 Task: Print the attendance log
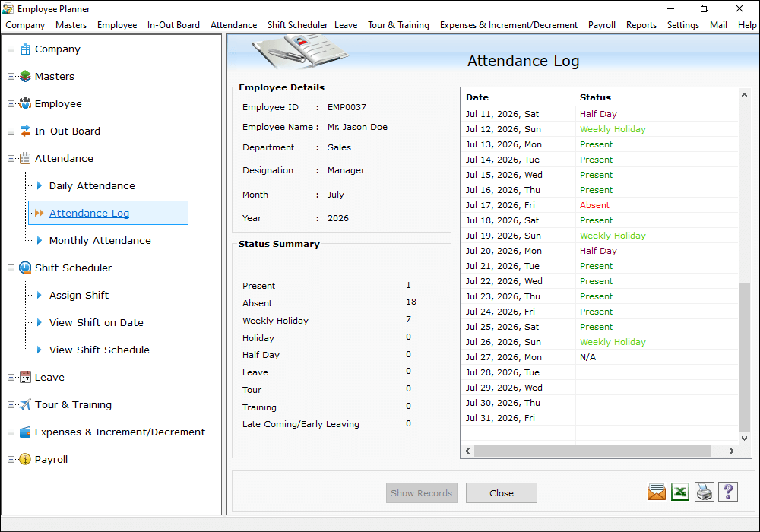(x=705, y=492)
